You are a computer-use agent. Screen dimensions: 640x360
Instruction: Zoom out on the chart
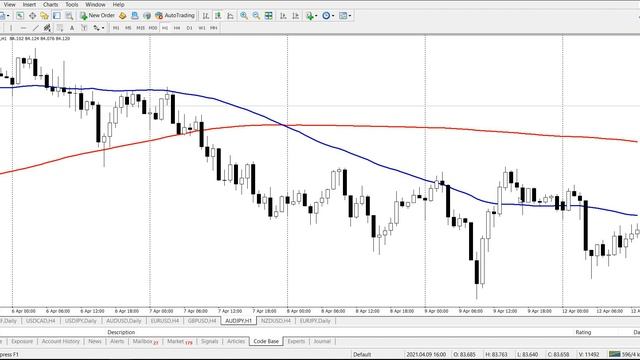(256, 16)
